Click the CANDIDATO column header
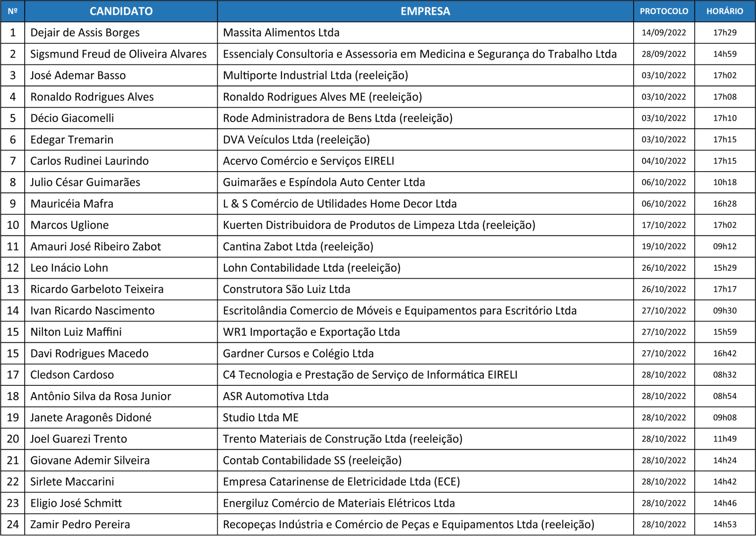The height and width of the screenshot is (557, 756). pos(121,11)
